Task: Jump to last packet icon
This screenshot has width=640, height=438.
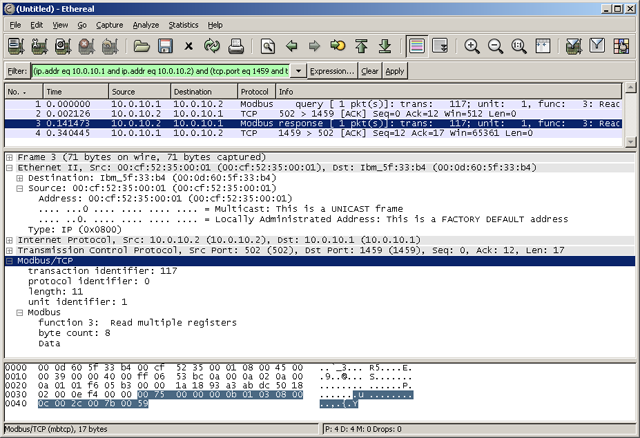Action: tap(384, 46)
